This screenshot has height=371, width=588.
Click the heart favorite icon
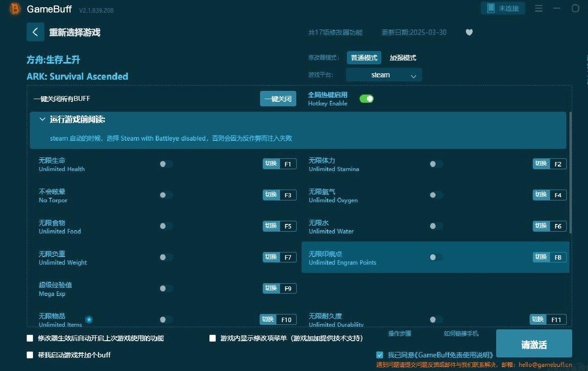click(469, 33)
